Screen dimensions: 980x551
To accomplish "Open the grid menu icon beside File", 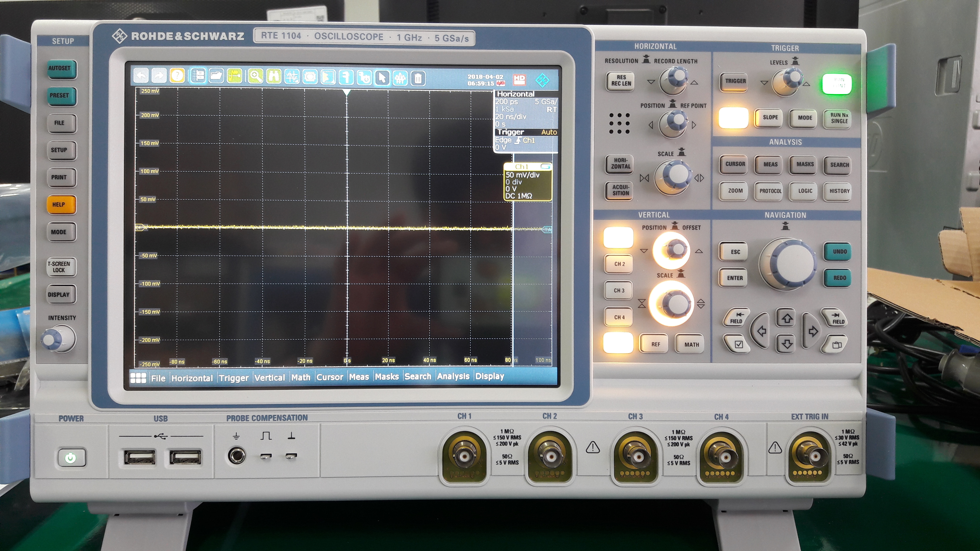I will coord(138,378).
